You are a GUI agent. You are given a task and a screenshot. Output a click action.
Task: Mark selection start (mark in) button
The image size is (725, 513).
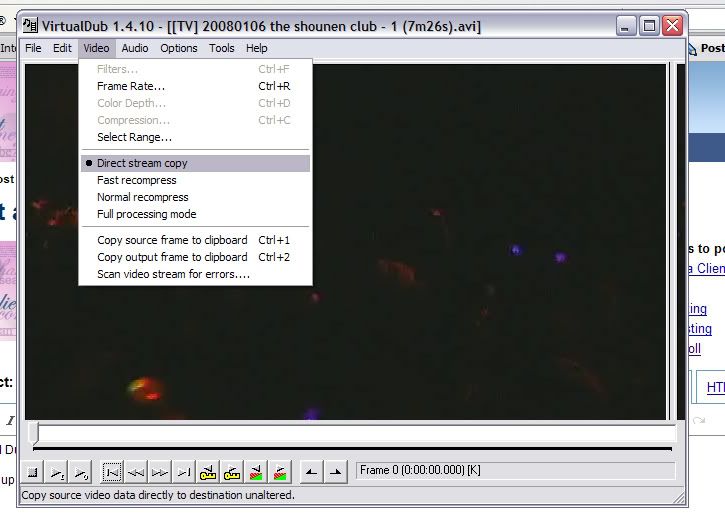click(311, 472)
